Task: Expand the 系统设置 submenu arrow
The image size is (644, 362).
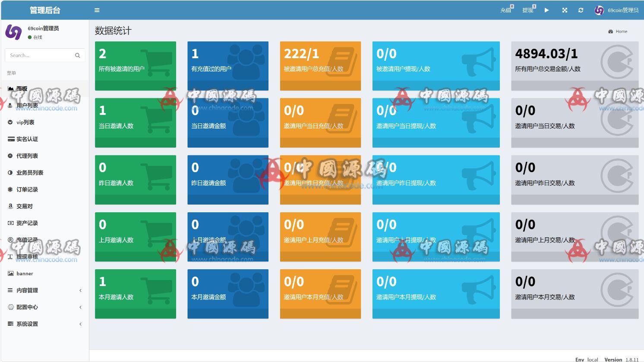Action: coord(80,324)
